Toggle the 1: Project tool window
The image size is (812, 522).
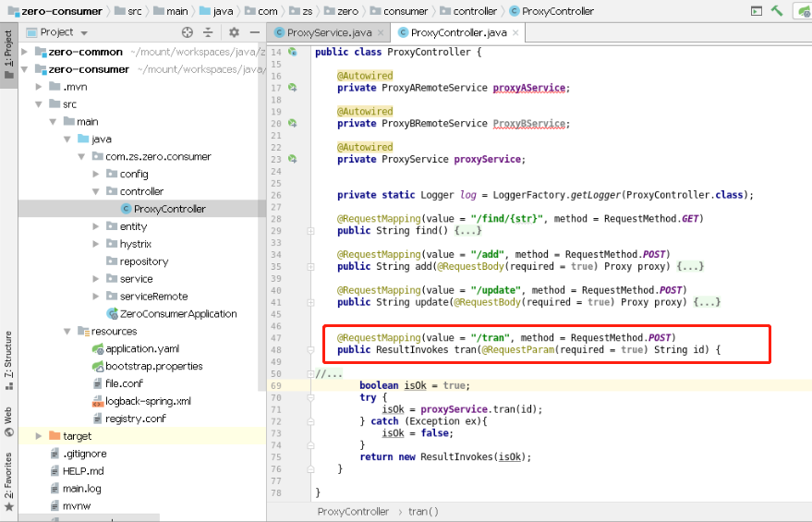point(8,55)
